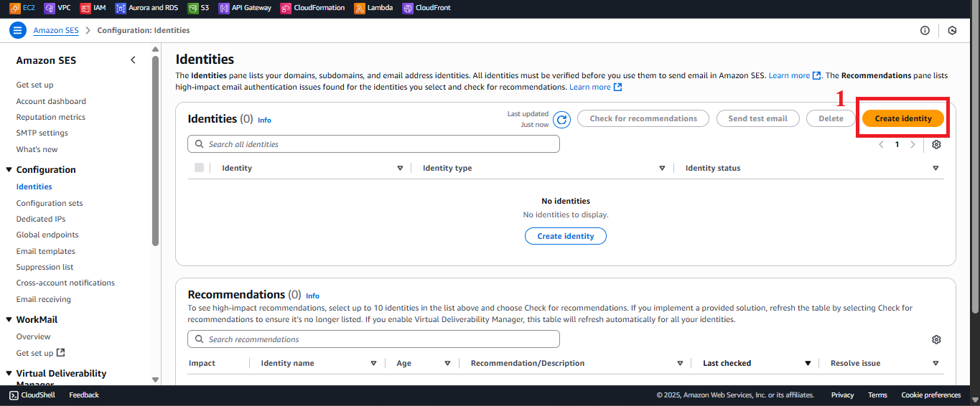
Task: Open Dedicated IPs page
Action: point(41,219)
